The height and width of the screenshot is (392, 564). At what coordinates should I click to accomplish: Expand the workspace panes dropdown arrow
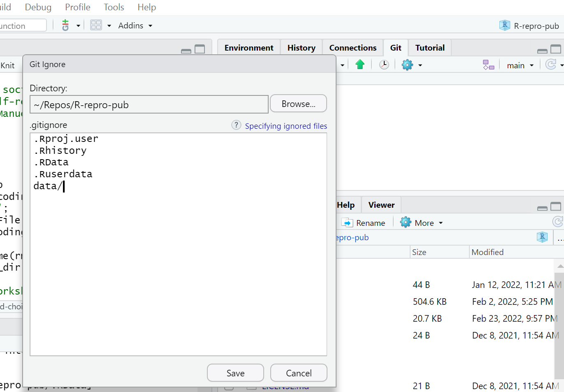click(109, 26)
